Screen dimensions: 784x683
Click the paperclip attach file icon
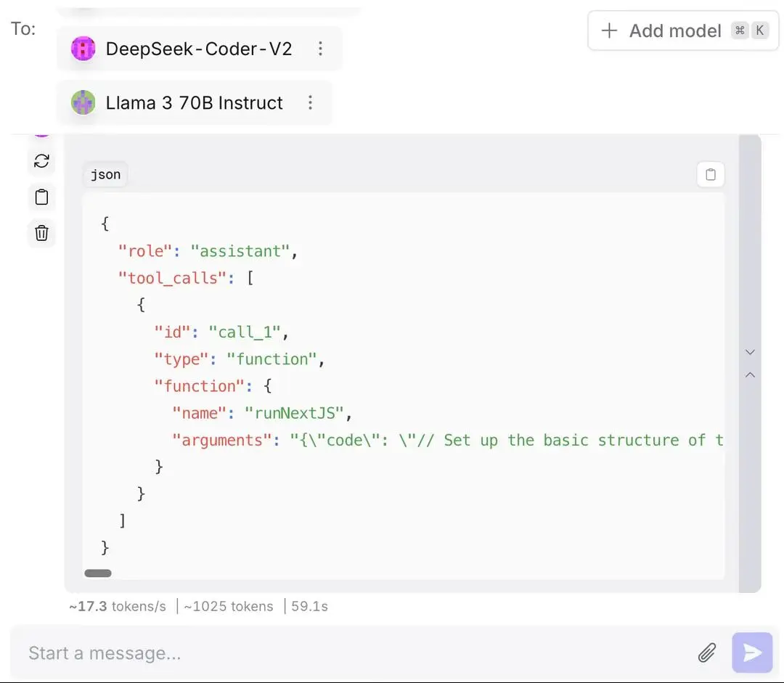click(x=707, y=653)
